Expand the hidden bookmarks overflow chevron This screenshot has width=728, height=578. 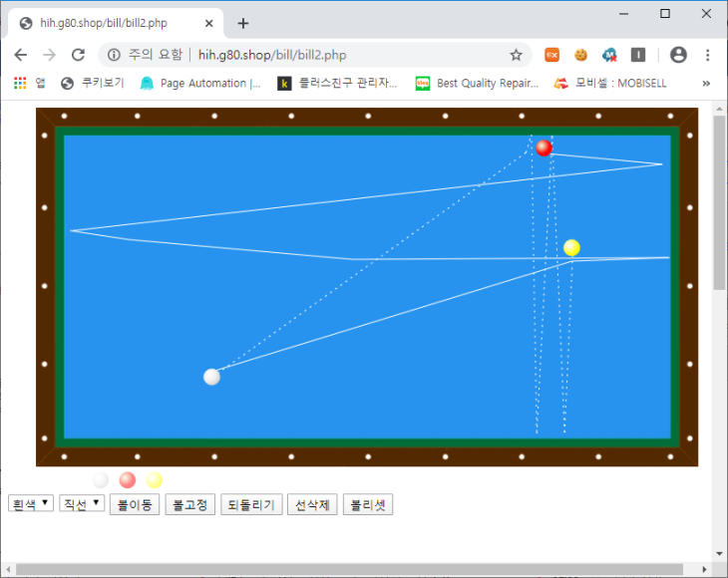click(706, 84)
